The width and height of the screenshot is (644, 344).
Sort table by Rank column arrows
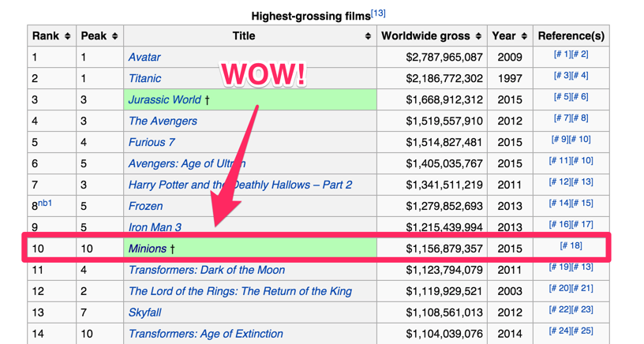pos(67,36)
